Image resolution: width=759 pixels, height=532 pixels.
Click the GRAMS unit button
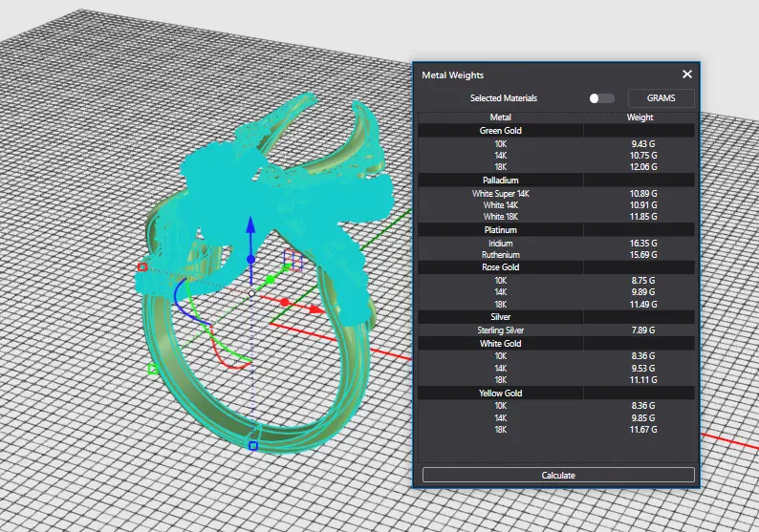pyautogui.click(x=661, y=98)
